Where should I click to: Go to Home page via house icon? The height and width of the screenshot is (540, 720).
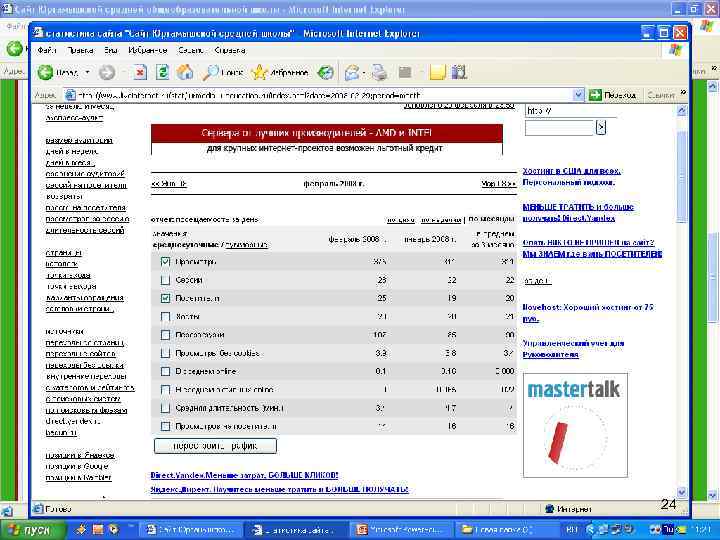coord(185,72)
